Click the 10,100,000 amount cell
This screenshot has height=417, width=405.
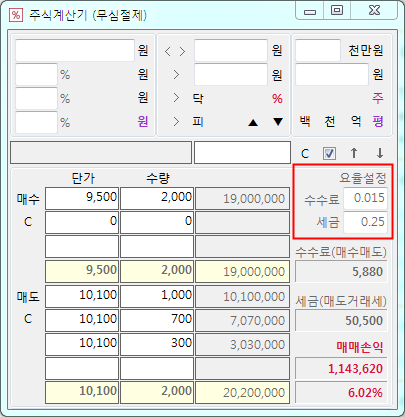click(242, 297)
